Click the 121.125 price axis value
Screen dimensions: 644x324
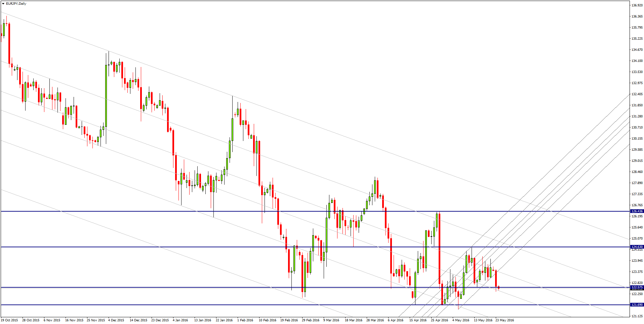point(637,316)
